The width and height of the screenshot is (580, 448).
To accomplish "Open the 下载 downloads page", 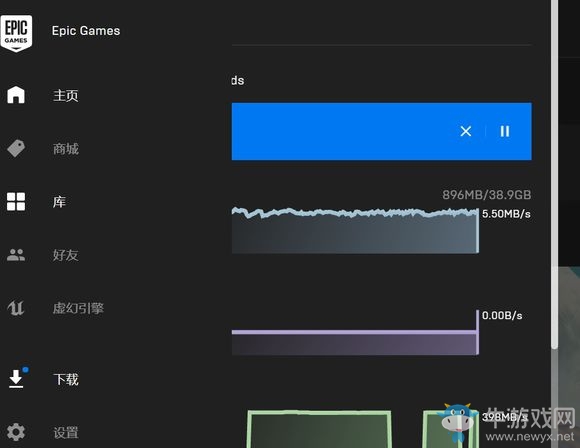I will pos(65,379).
